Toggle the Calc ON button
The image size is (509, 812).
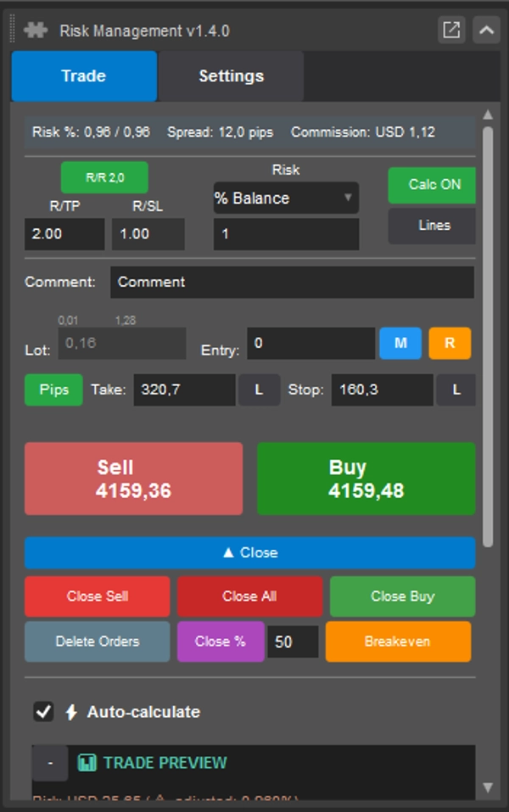pyautogui.click(x=432, y=185)
